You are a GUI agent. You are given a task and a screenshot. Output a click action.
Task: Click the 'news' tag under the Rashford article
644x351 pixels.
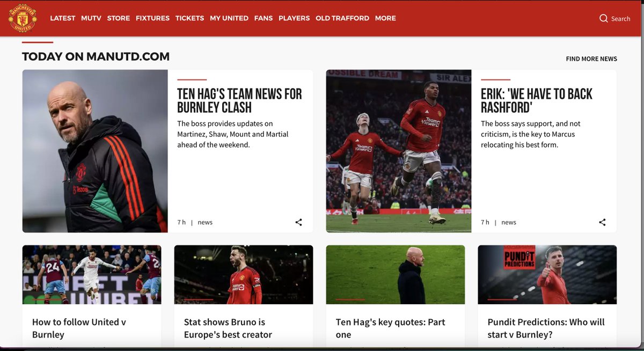pyautogui.click(x=509, y=222)
